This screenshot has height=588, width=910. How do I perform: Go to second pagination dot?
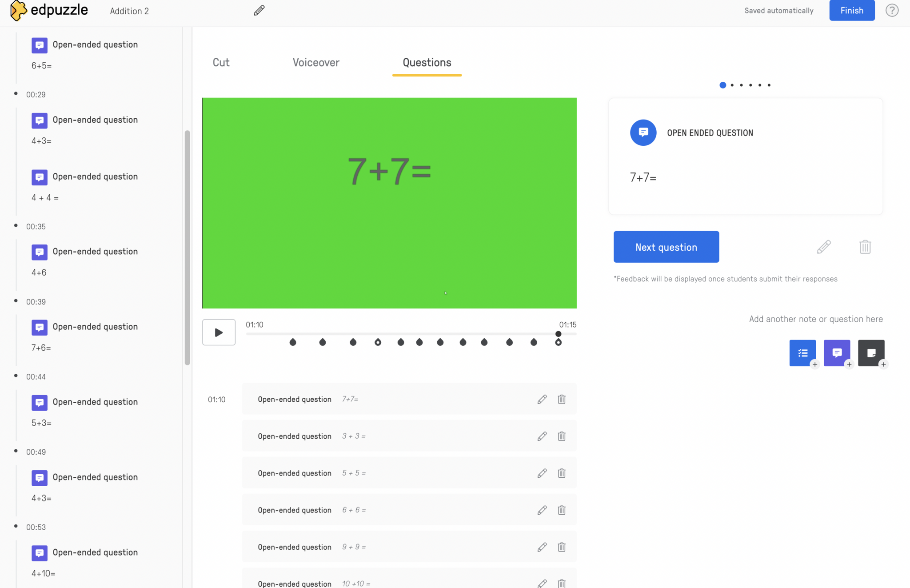(732, 85)
